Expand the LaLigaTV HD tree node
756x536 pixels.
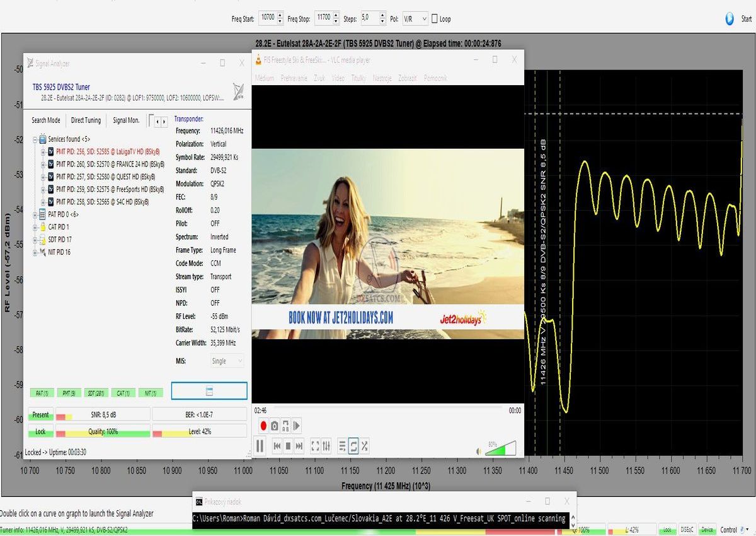[x=43, y=151]
